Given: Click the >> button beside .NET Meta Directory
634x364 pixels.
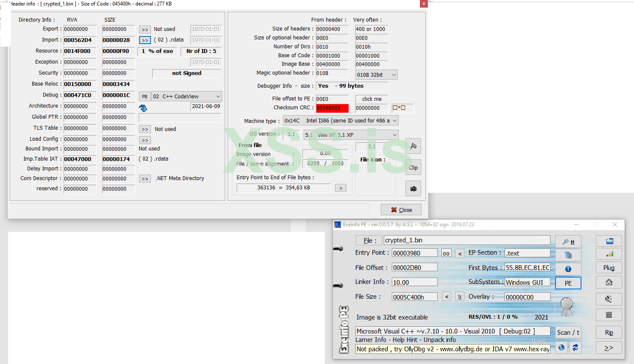Looking at the screenshot, I should [x=145, y=179].
